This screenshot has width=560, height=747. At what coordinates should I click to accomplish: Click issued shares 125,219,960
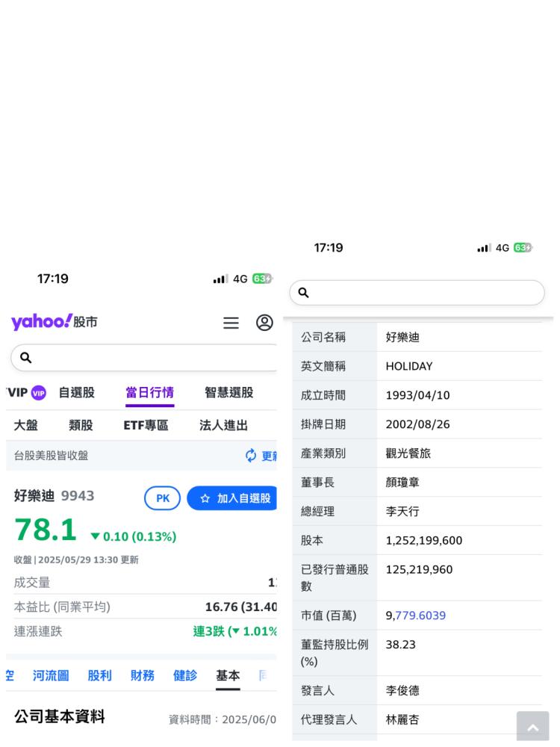coord(419,570)
